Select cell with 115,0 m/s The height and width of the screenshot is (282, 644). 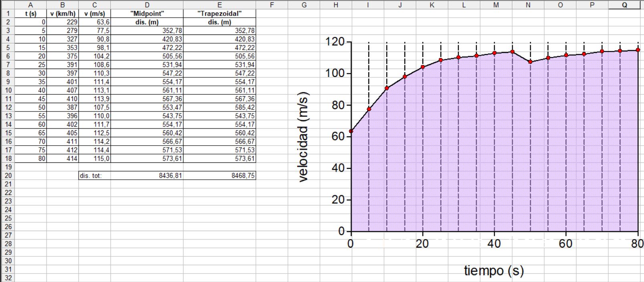pyautogui.click(x=95, y=158)
